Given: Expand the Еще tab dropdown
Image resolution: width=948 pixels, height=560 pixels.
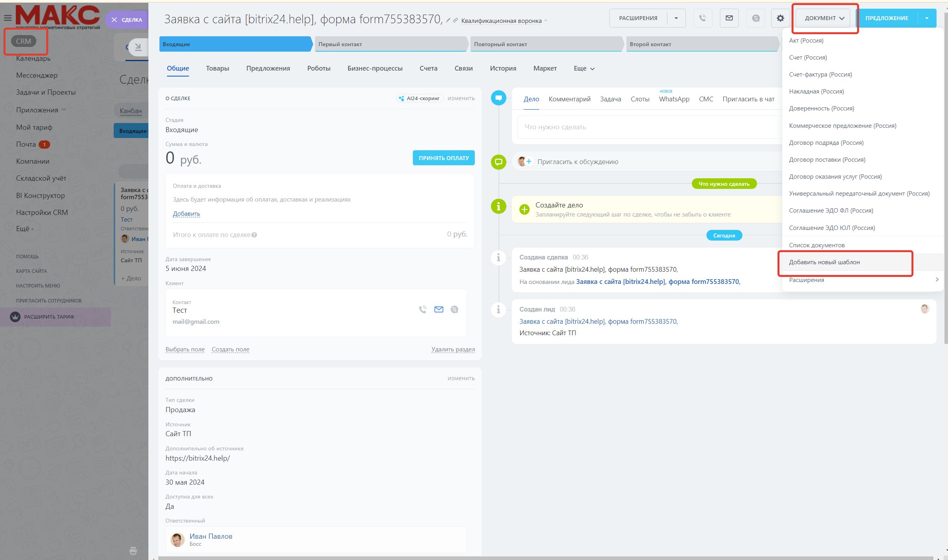Looking at the screenshot, I should [x=584, y=69].
